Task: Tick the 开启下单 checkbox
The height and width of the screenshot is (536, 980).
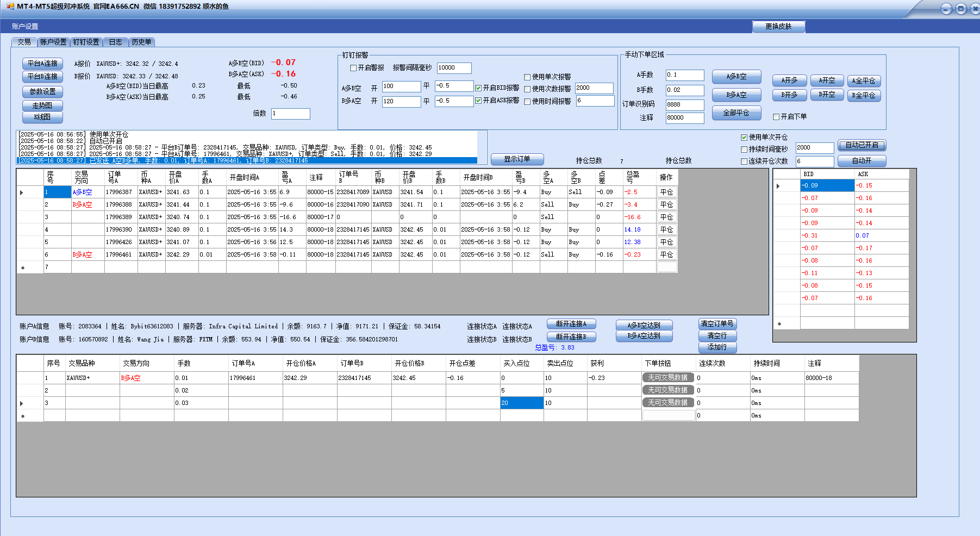Action: pos(776,117)
